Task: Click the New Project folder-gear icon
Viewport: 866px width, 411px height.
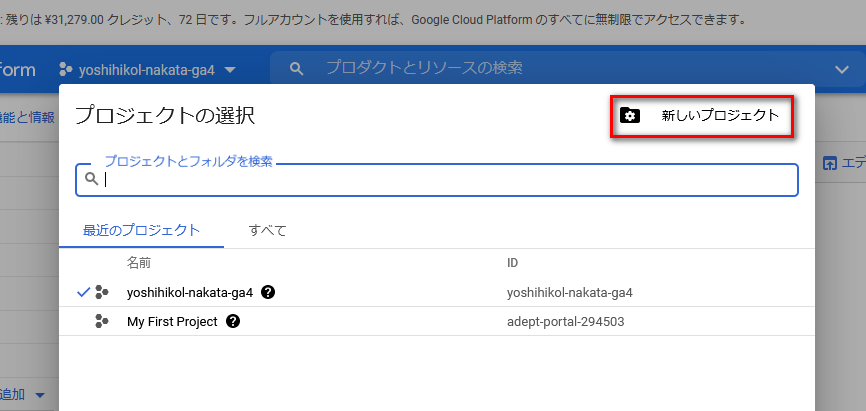Action: (630, 115)
